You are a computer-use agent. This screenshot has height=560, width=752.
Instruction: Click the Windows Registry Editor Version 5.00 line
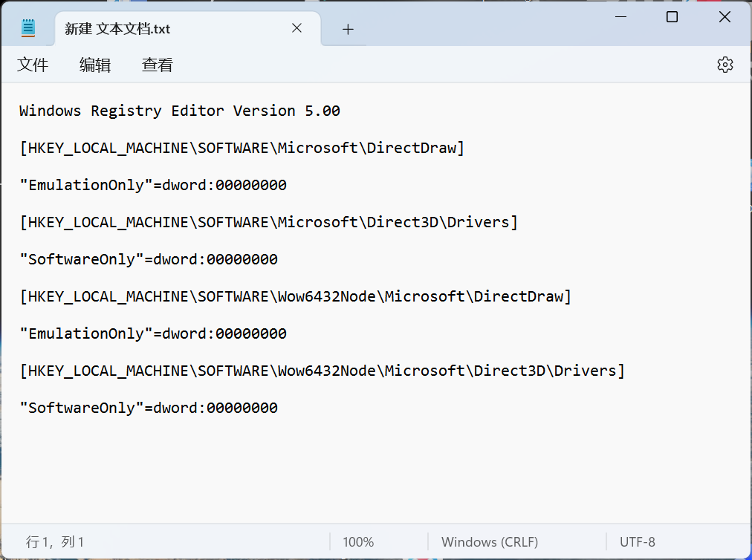coord(180,111)
